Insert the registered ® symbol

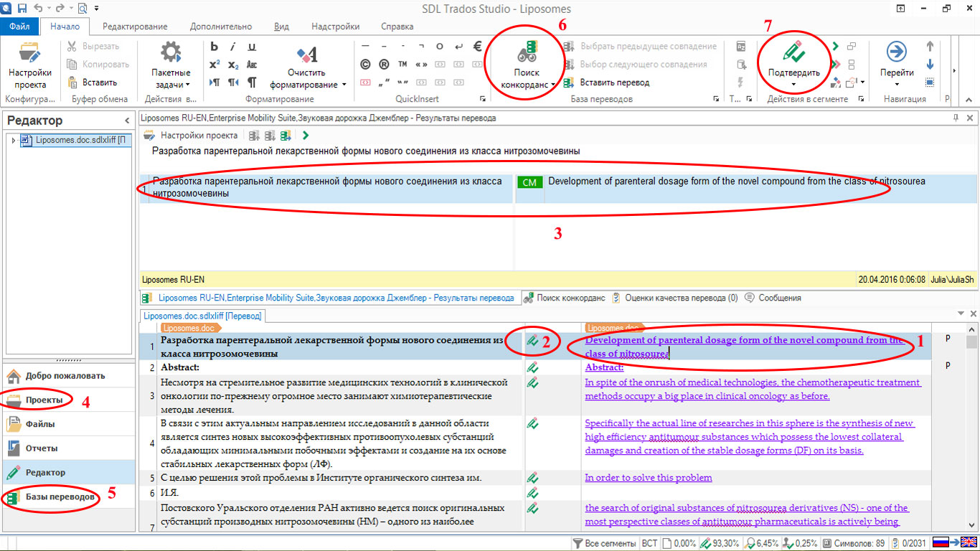click(x=384, y=65)
